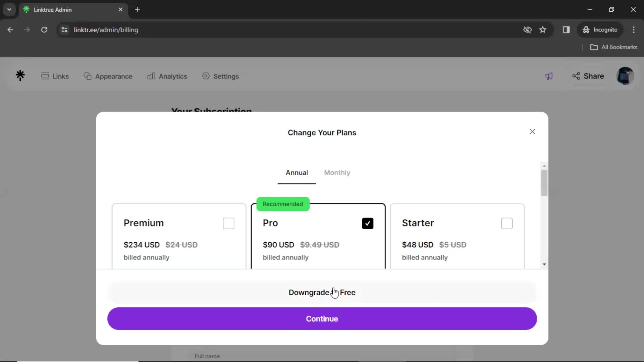
Task: Select the Pro plan checkbox
Action: coord(368,223)
